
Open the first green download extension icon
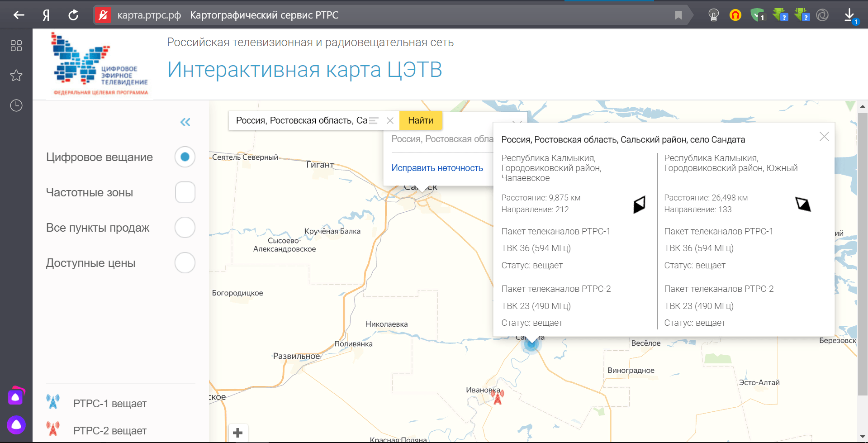(780, 15)
